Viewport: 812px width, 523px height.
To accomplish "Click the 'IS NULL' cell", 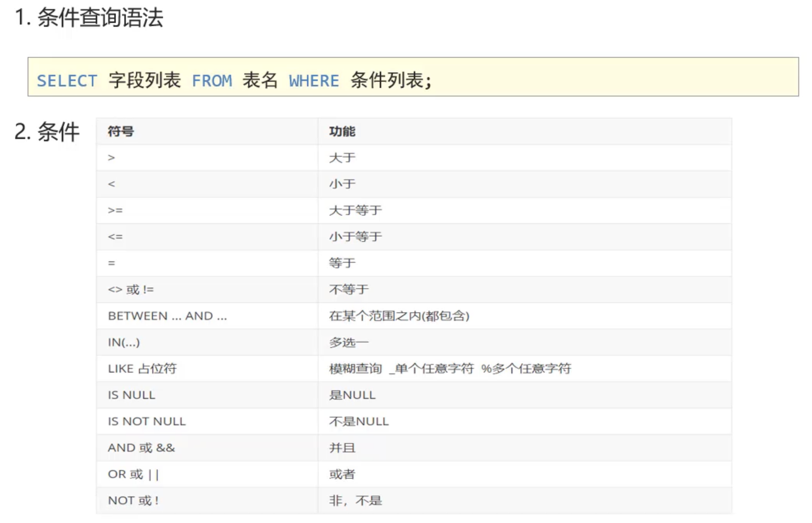I will 207,395.
